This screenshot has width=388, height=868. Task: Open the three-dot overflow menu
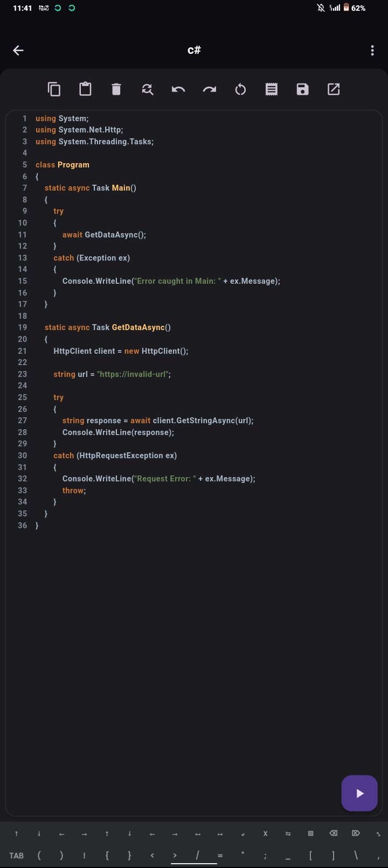point(372,51)
